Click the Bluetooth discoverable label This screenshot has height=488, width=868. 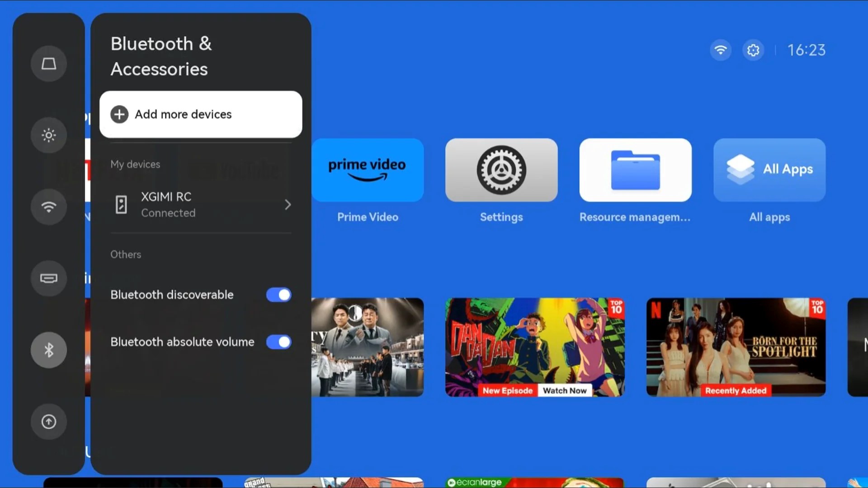[172, 295]
